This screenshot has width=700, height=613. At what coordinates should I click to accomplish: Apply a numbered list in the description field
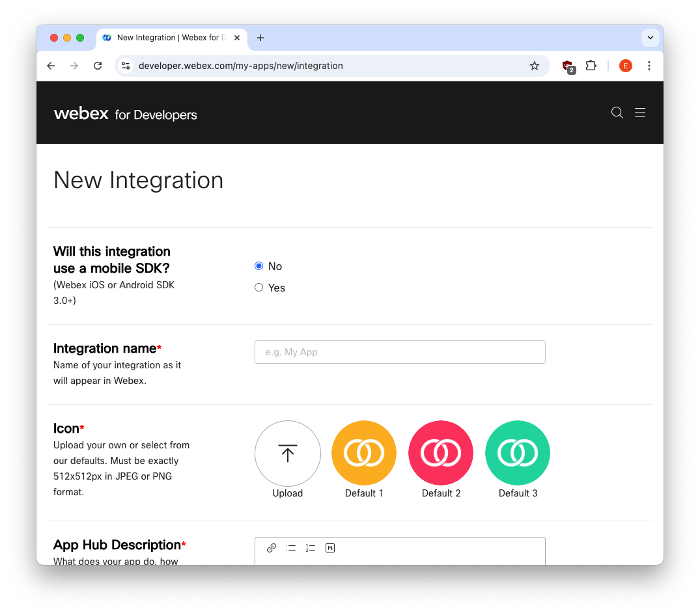(x=310, y=547)
